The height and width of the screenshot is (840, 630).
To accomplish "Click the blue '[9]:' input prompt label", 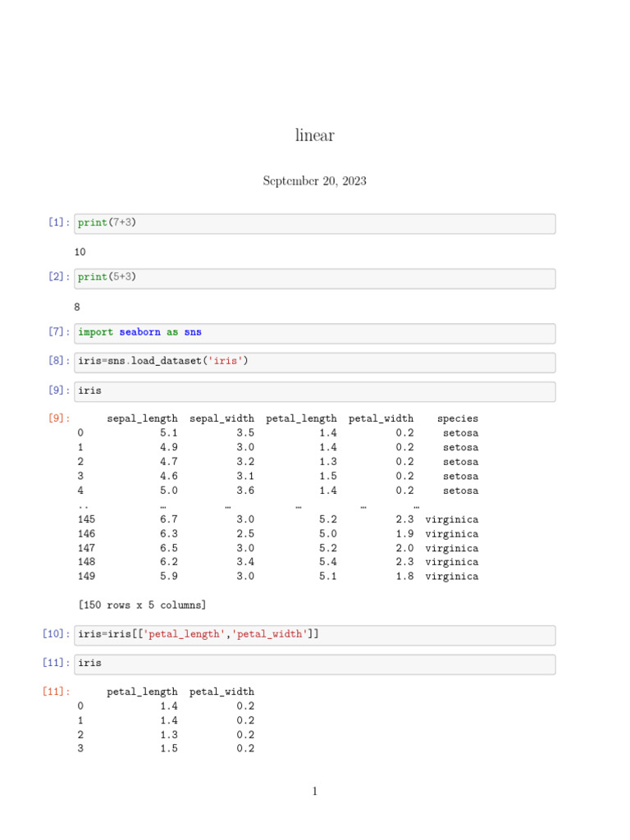I will pyautogui.click(x=59, y=390).
